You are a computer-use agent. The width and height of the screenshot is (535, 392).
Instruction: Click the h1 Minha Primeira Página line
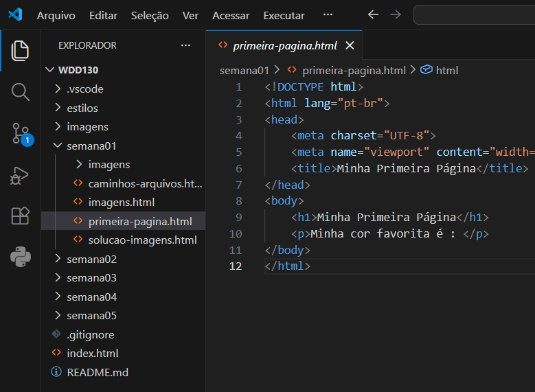[x=389, y=218]
